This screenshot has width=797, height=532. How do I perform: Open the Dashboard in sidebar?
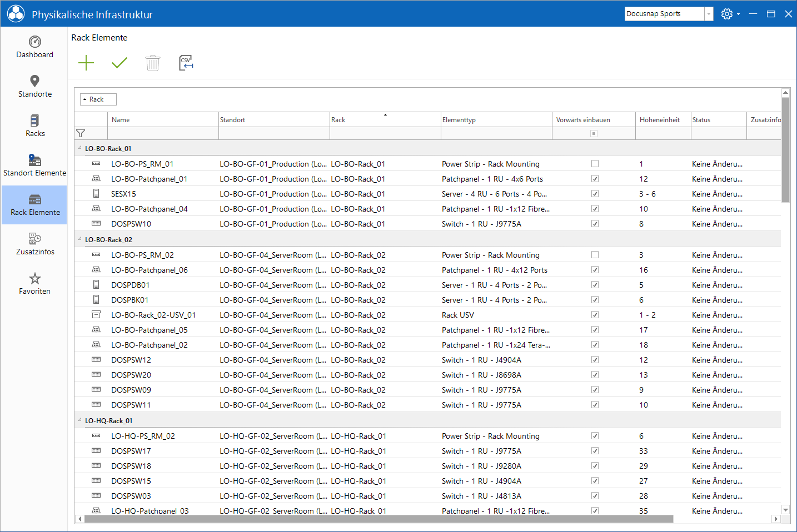coord(34,47)
